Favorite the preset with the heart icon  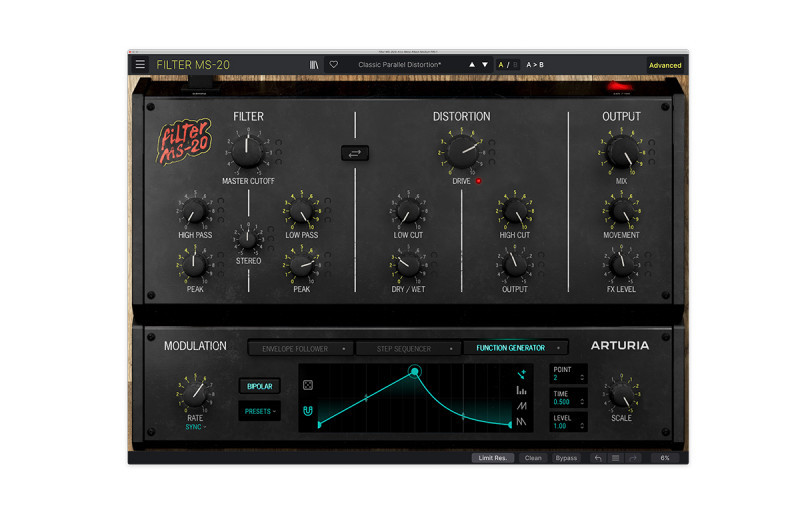[x=334, y=65]
